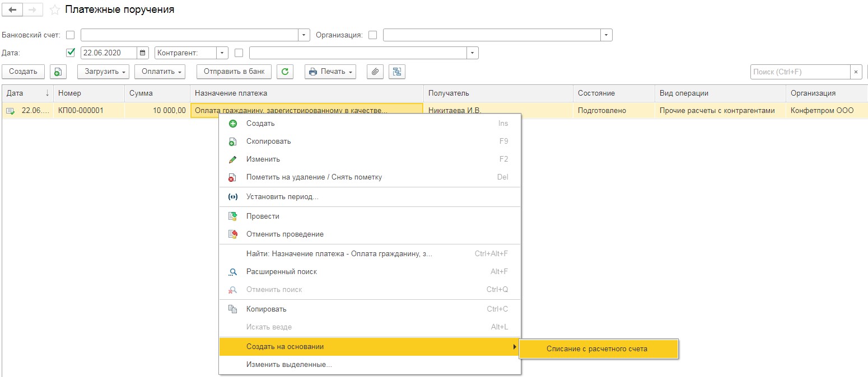The width and height of the screenshot is (868, 377).
Task: Click the Поиск (Ctrl+F) search box
Action: tap(800, 72)
